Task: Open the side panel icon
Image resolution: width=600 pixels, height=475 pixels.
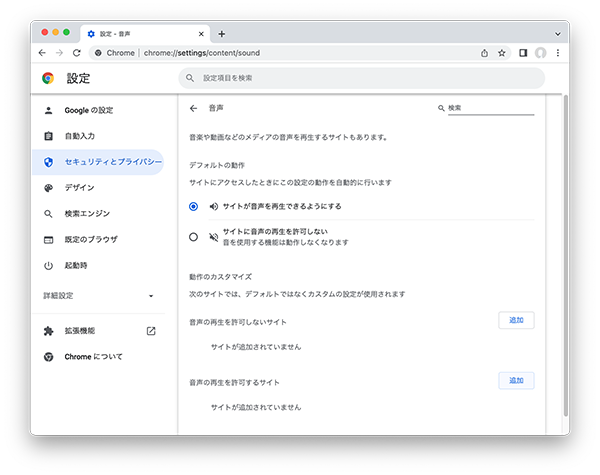Action: click(x=523, y=53)
